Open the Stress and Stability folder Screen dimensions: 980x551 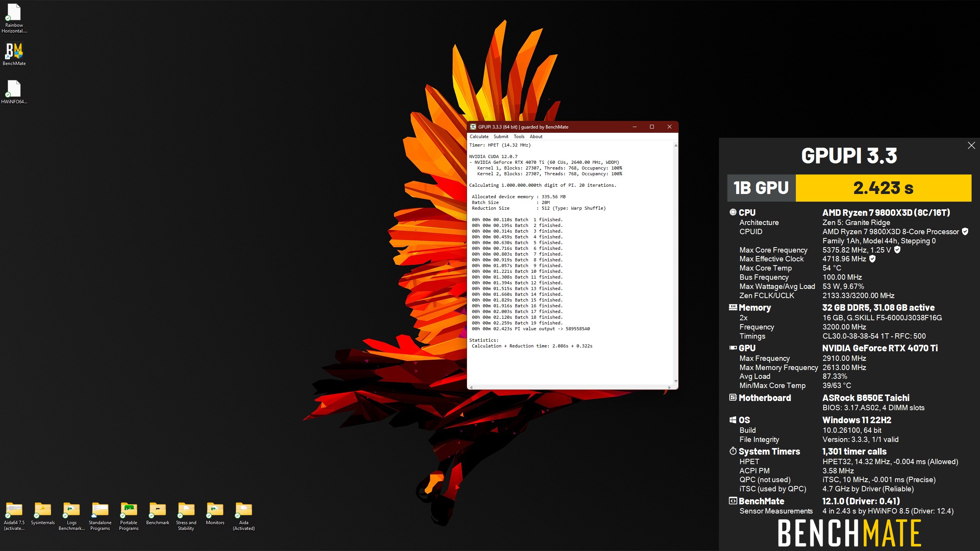[186, 517]
